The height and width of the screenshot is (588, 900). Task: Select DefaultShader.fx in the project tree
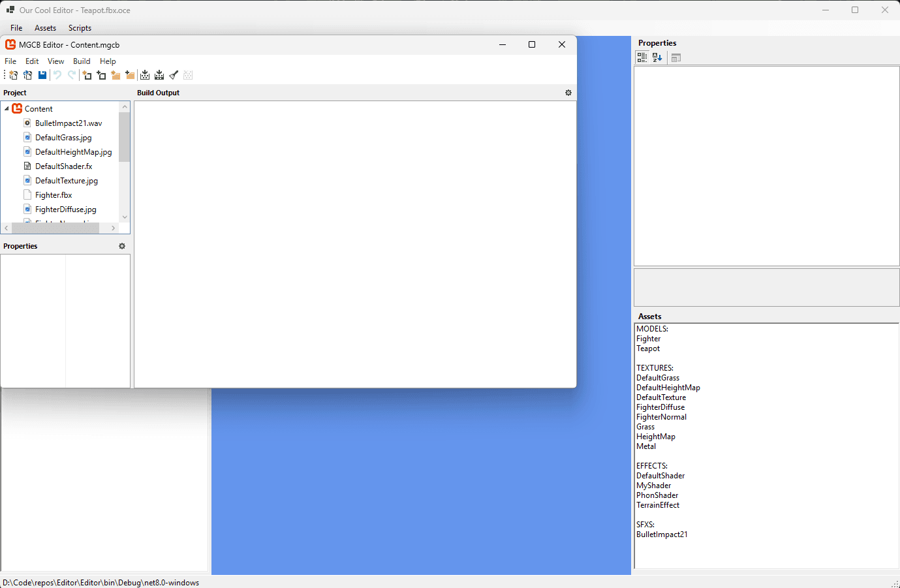click(63, 166)
